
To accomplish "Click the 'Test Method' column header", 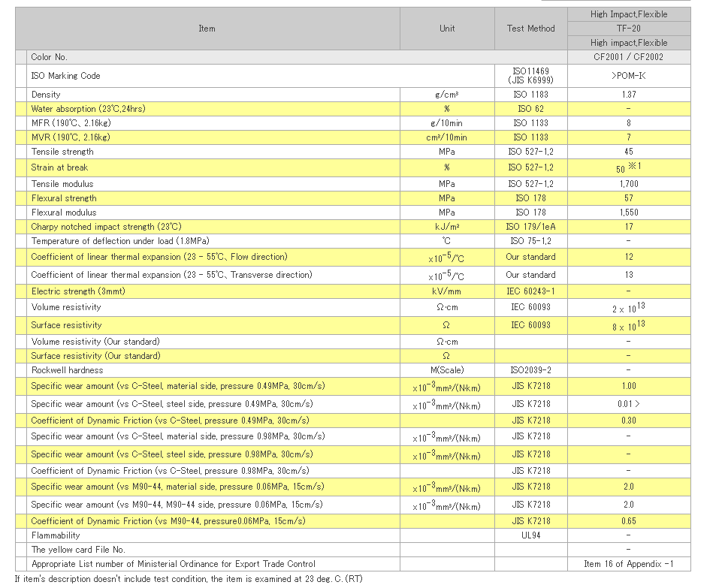I will [x=531, y=29].
